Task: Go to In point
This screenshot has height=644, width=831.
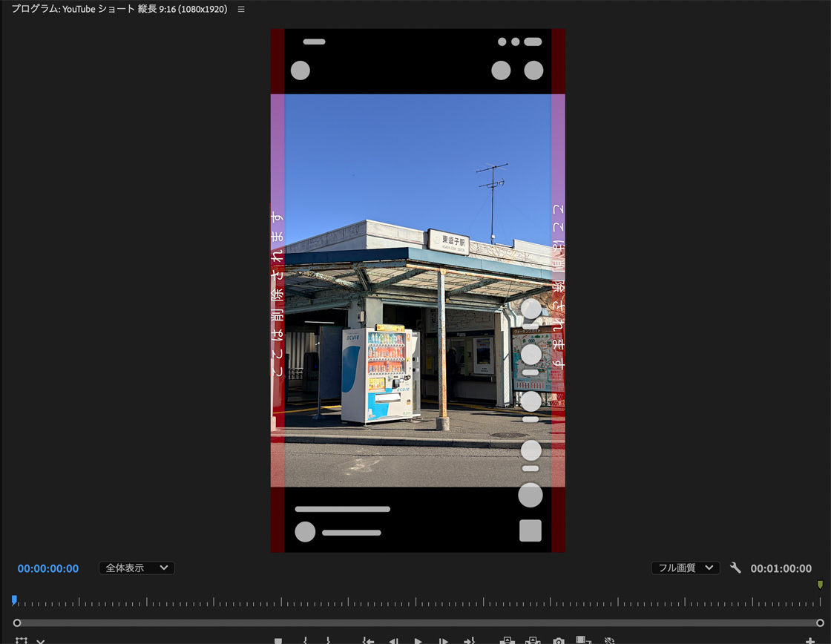Action: pyautogui.click(x=367, y=641)
